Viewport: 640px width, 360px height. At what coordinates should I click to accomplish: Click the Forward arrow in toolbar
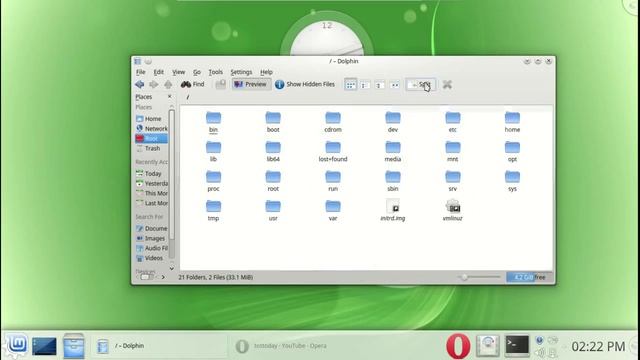pyautogui.click(x=153, y=84)
